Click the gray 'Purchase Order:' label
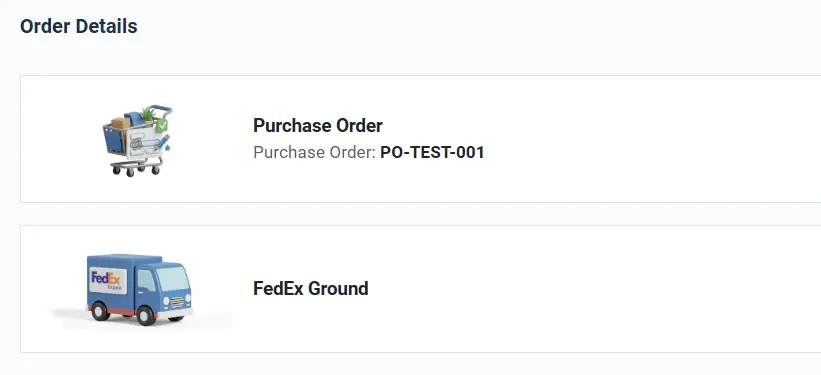821x375 pixels. point(315,152)
